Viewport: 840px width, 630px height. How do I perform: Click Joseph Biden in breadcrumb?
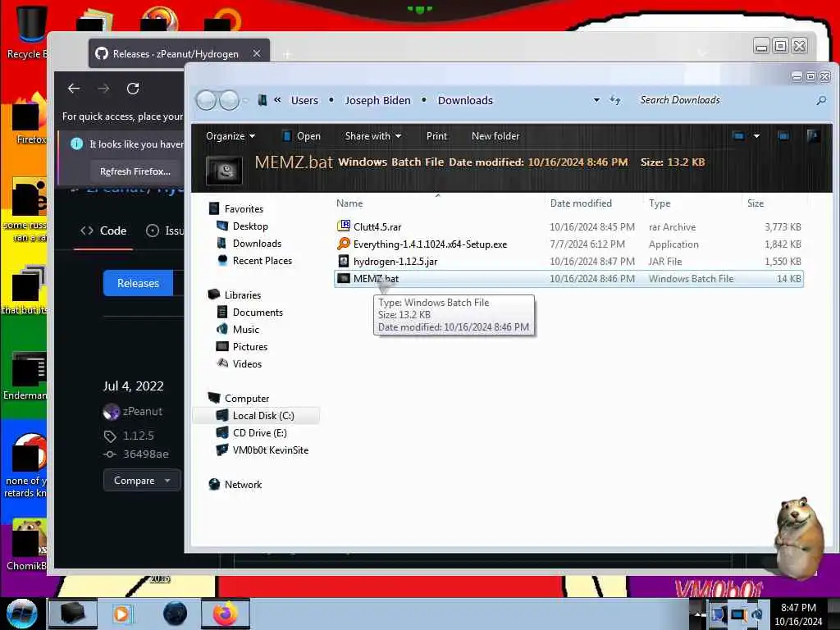pos(377,100)
